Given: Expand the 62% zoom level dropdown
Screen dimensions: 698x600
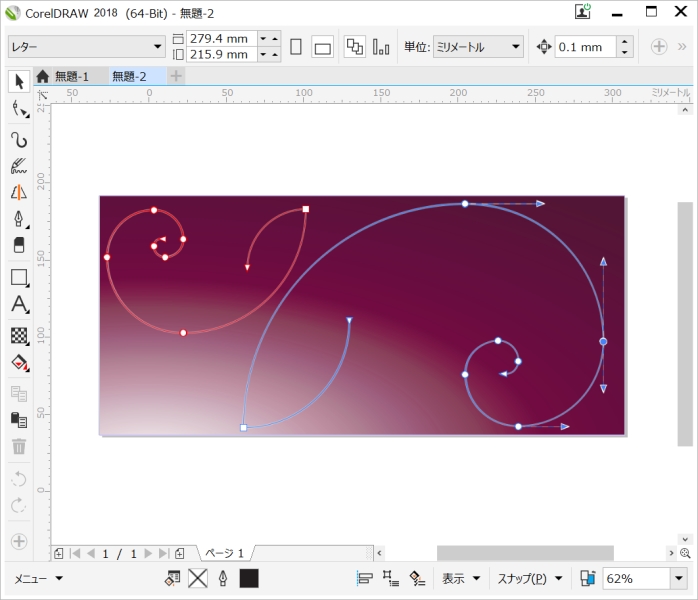Looking at the screenshot, I should tap(679, 578).
